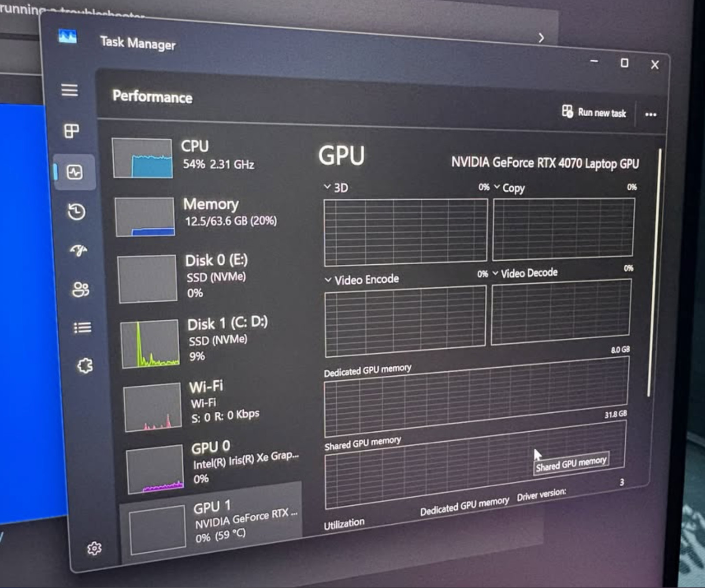The height and width of the screenshot is (588, 705).
Task: Open the Services page icon
Action: (x=85, y=366)
